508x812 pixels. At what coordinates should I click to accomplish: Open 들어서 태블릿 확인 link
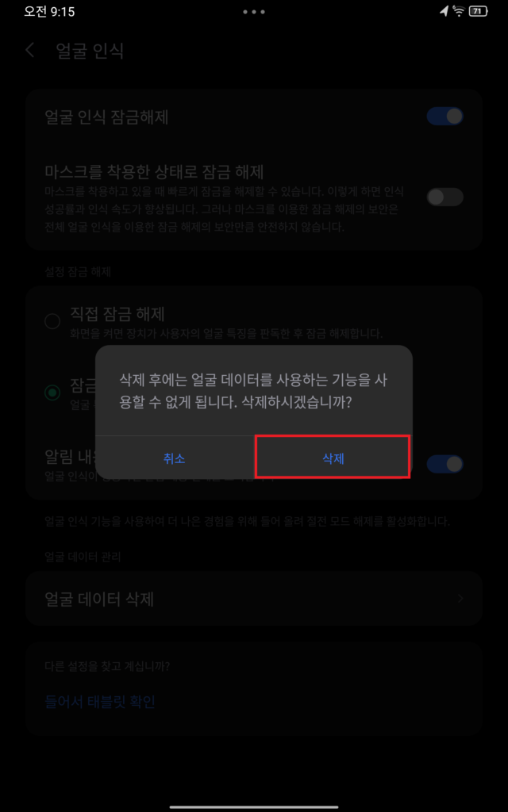[x=99, y=702]
